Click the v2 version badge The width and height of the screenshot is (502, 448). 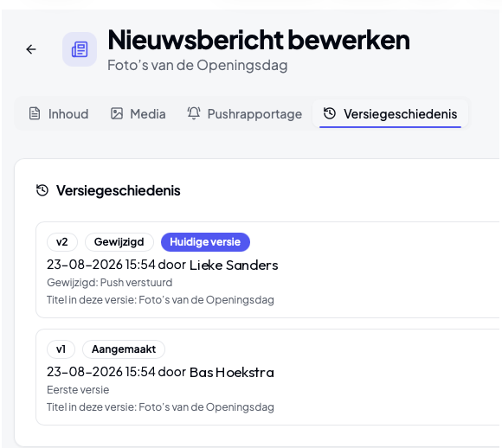(62, 242)
